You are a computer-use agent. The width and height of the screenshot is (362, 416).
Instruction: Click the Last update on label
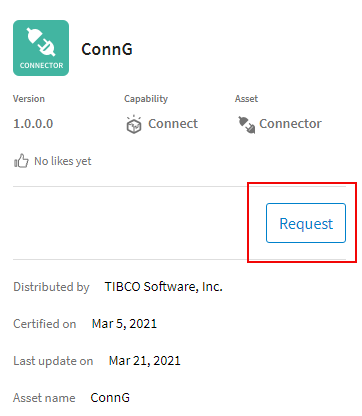point(53,361)
